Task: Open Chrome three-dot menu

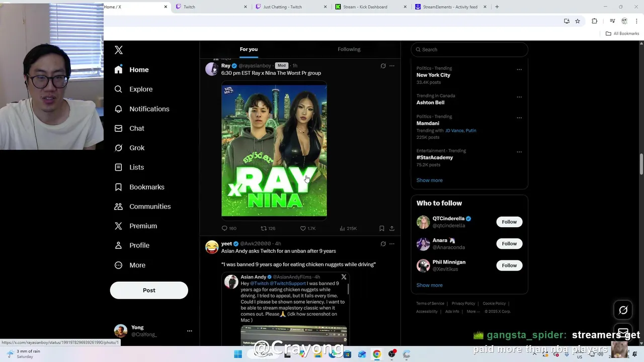Action: 636,21
